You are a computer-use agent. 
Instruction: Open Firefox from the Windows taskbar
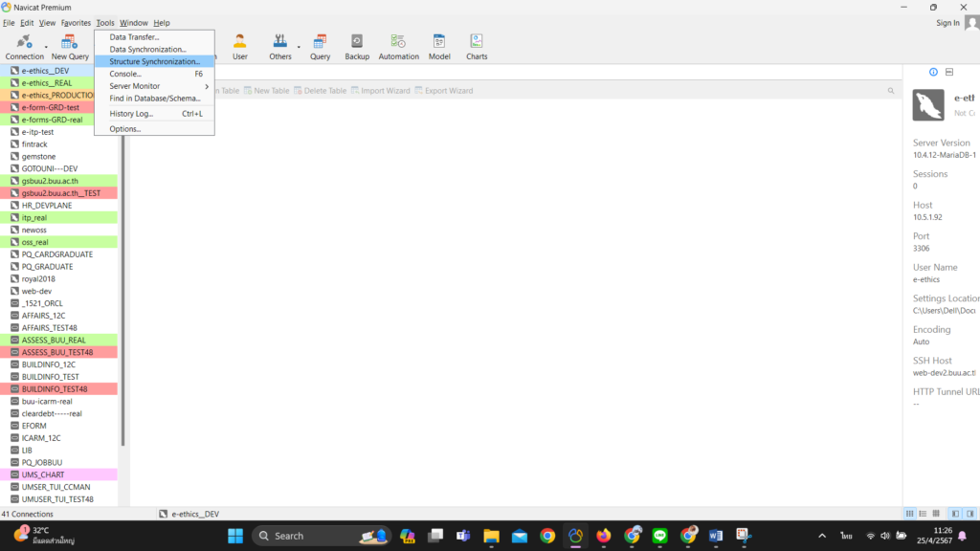tap(603, 536)
